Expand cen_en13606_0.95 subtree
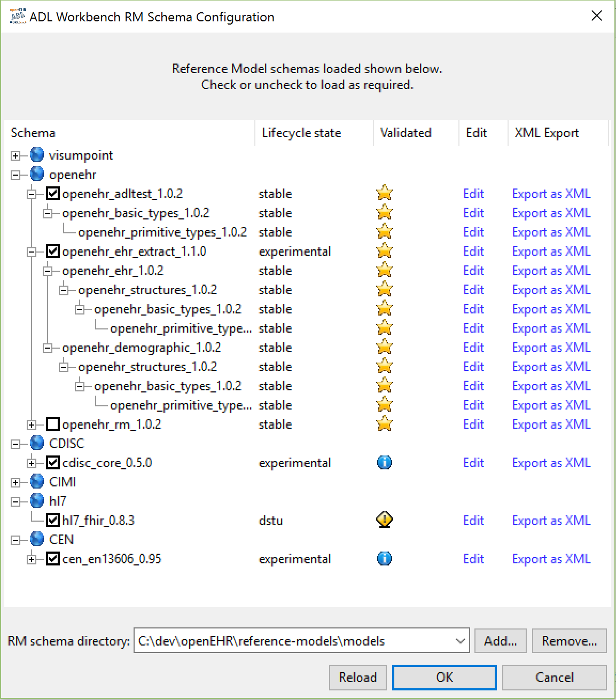 (32, 560)
